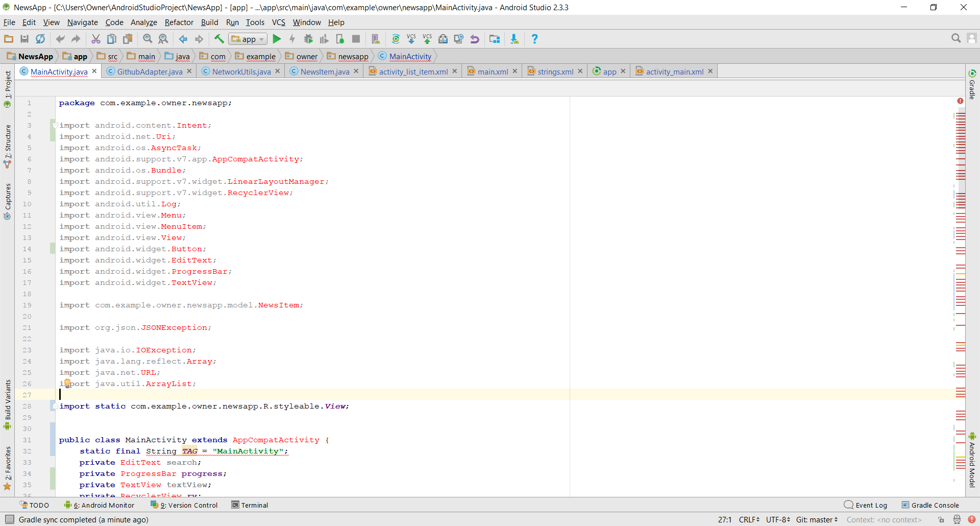Image resolution: width=980 pixels, height=526 pixels.
Task: Click the Make Project hammer icon
Action: point(219,39)
